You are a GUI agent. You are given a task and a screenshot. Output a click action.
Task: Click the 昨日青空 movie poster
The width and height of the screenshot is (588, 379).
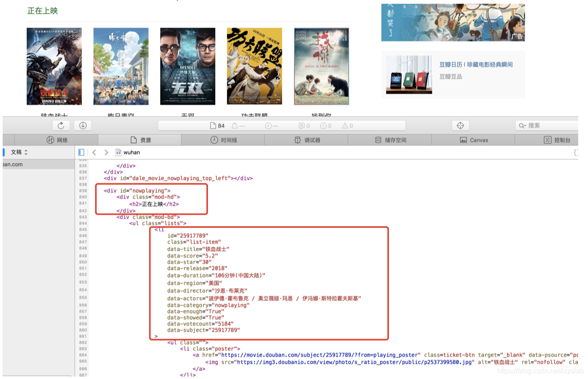tap(121, 66)
